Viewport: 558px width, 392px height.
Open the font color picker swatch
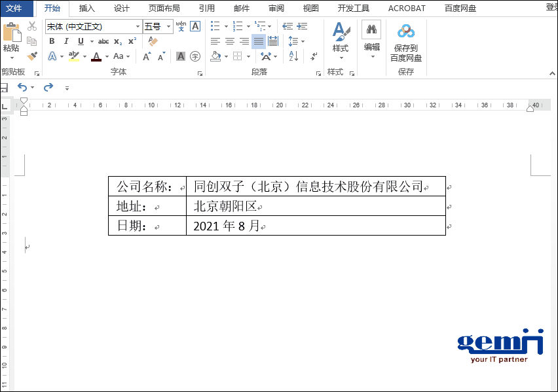click(96, 56)
